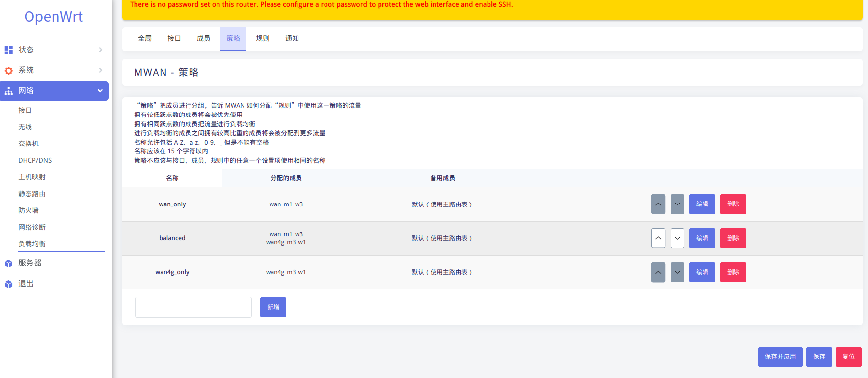
Task: Click the 名称 column header
Action: pyautogui.click(x=172, y=178)
